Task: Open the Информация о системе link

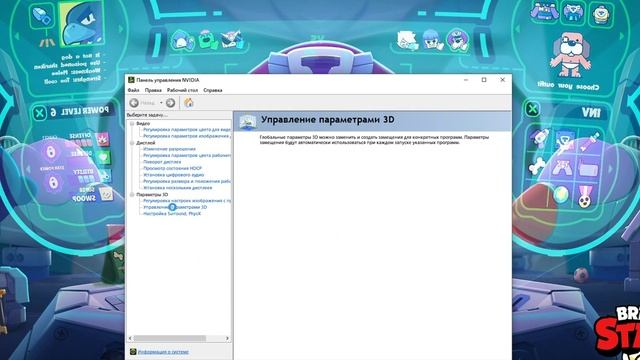Action: 163,352
